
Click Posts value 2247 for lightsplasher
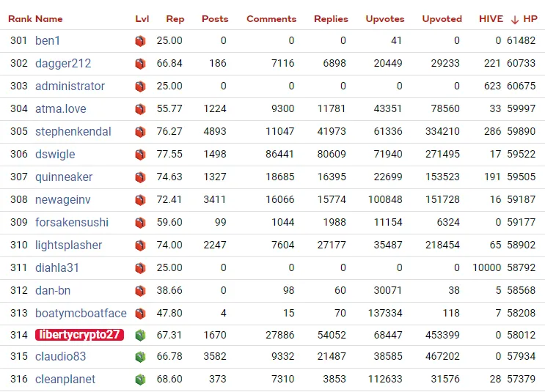215,245
